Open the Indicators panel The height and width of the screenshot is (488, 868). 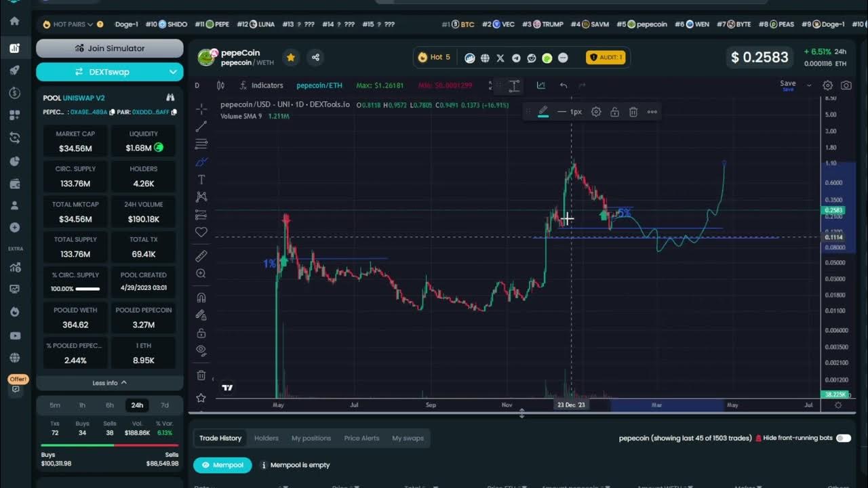tap(261, 85)
